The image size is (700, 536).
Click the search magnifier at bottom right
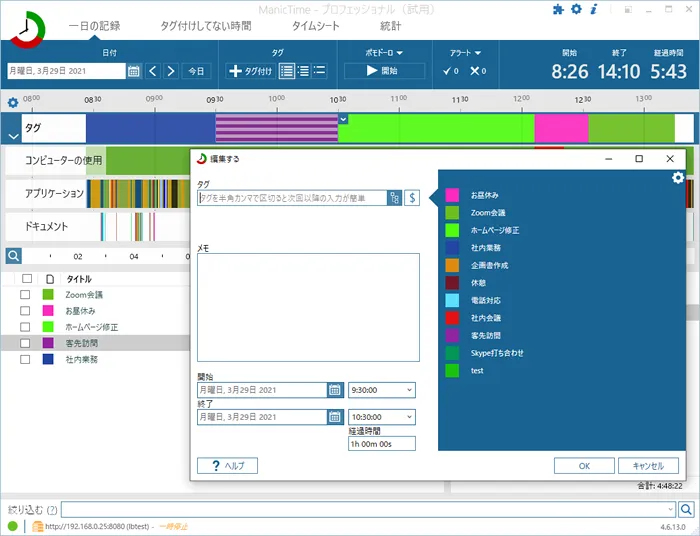click(686, 509)
